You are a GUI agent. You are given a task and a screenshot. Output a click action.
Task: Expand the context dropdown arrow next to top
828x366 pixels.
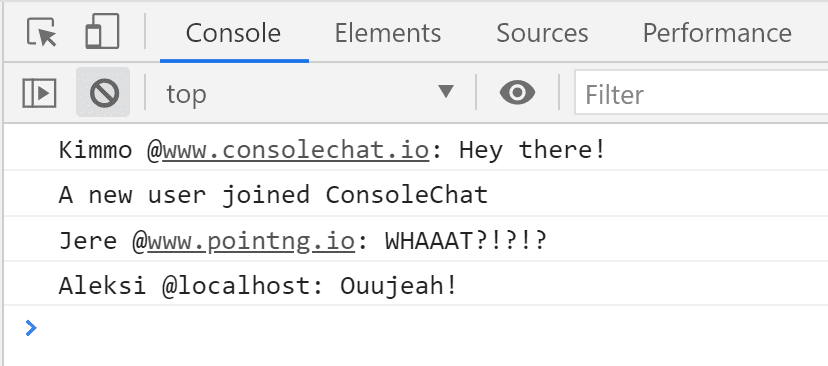click(446, 91)
